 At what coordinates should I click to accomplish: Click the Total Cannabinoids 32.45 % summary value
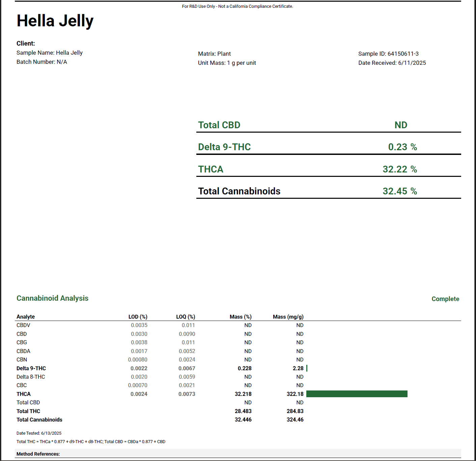click(399, 191)
